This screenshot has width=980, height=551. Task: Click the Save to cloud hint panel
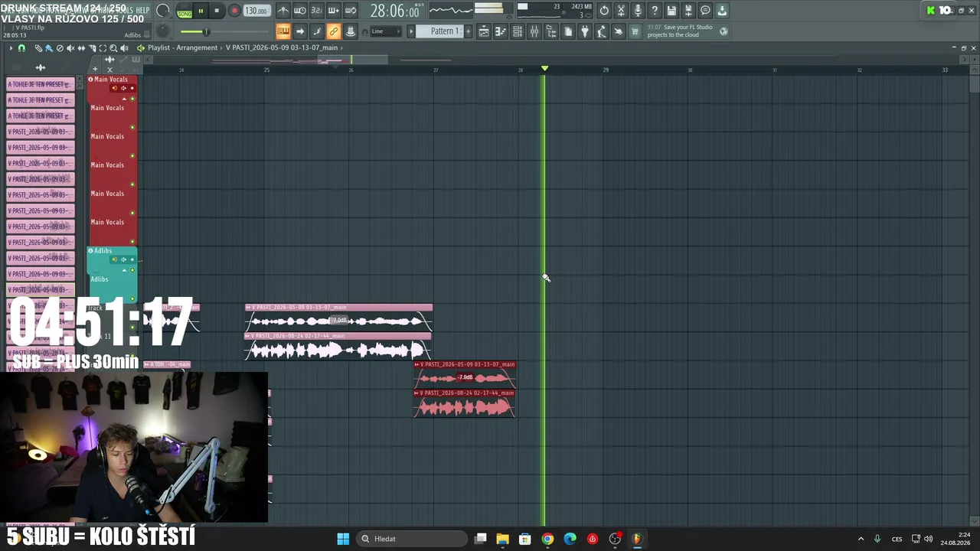coord(687,31)
